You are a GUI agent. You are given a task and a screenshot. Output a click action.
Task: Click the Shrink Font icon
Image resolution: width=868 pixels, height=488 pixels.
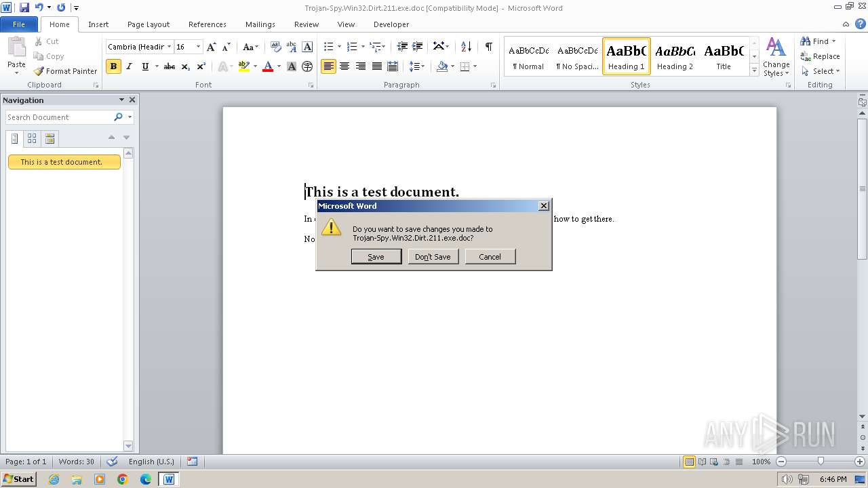tap(226, 47)
